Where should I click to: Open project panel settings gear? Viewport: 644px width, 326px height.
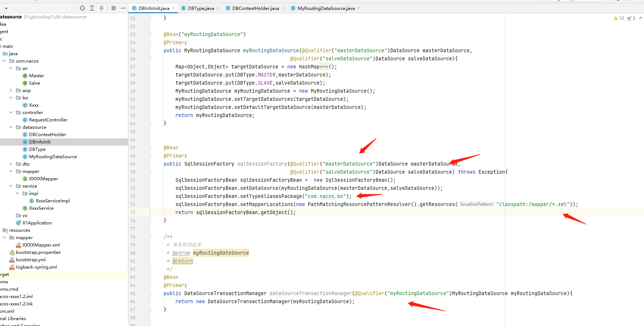pyautogui.click(x=114, y=8)
